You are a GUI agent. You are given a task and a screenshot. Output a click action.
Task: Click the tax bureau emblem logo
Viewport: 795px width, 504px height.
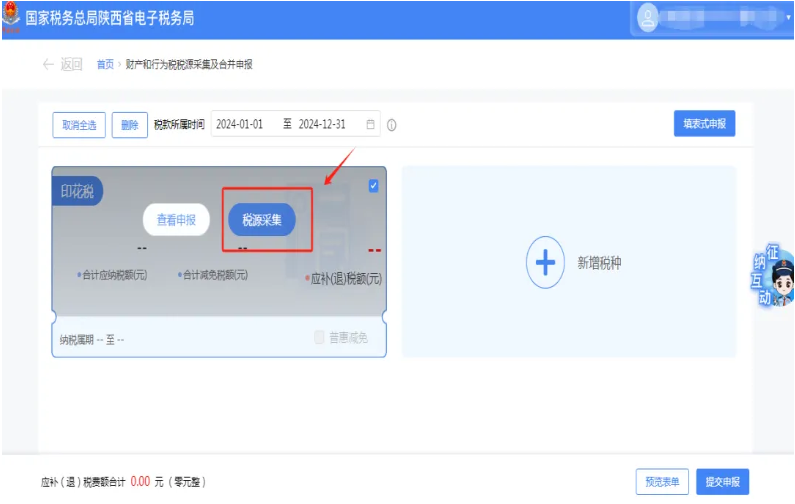tap(11, 17)
